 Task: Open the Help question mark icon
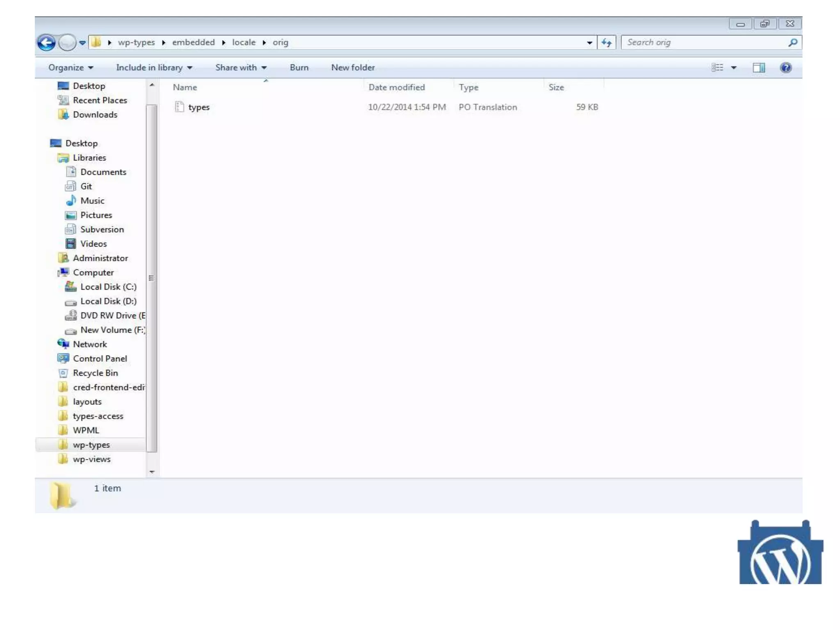pyautogui.click(x=785, y=68)
